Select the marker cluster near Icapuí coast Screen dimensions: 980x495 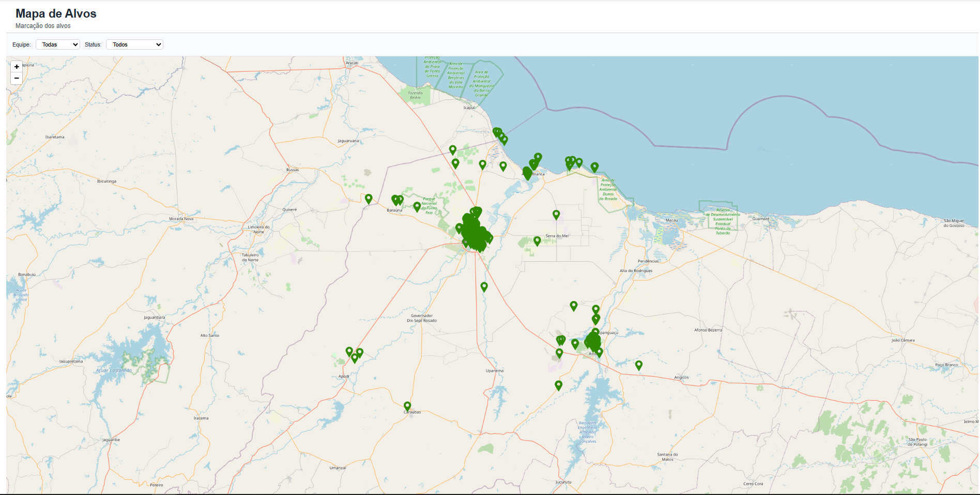pos(500,135)
